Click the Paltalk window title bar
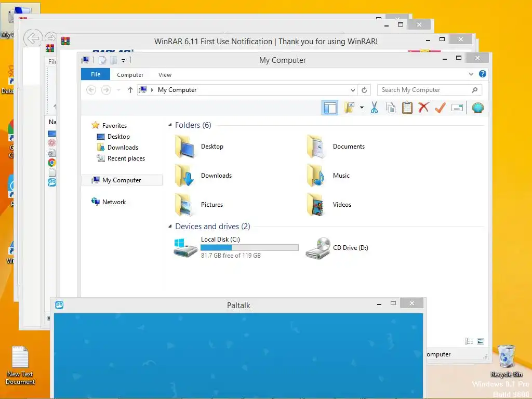 (238, 305)
